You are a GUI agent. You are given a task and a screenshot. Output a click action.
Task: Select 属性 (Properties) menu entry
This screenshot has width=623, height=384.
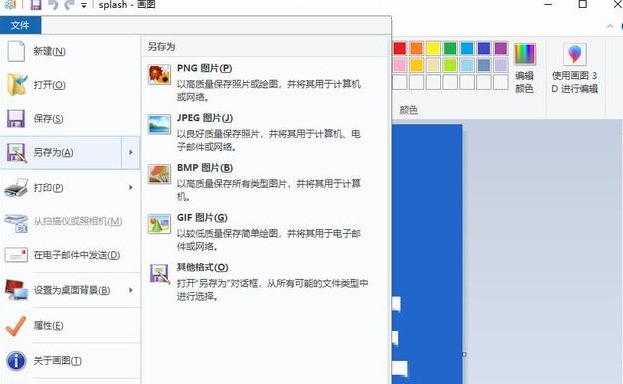tap(70, 326)
